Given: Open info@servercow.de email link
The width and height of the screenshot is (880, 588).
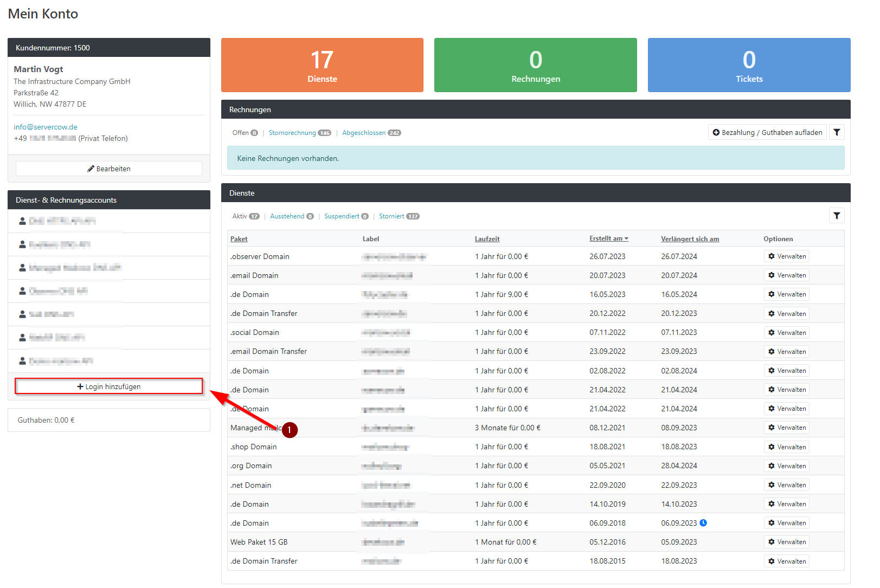Looking at the screenshot, I should (x=46, y=127).
